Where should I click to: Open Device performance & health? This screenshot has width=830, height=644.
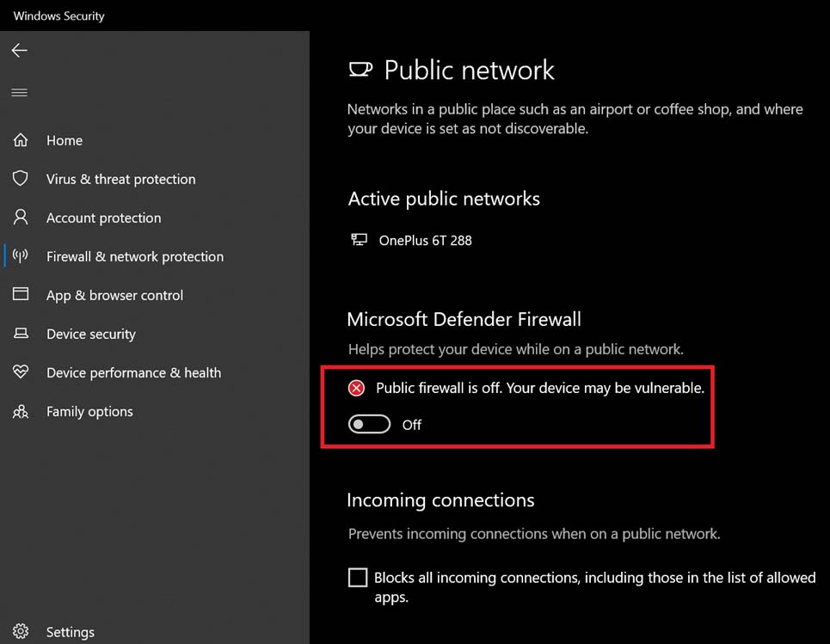pyautogui.click(x=155, y=372)
